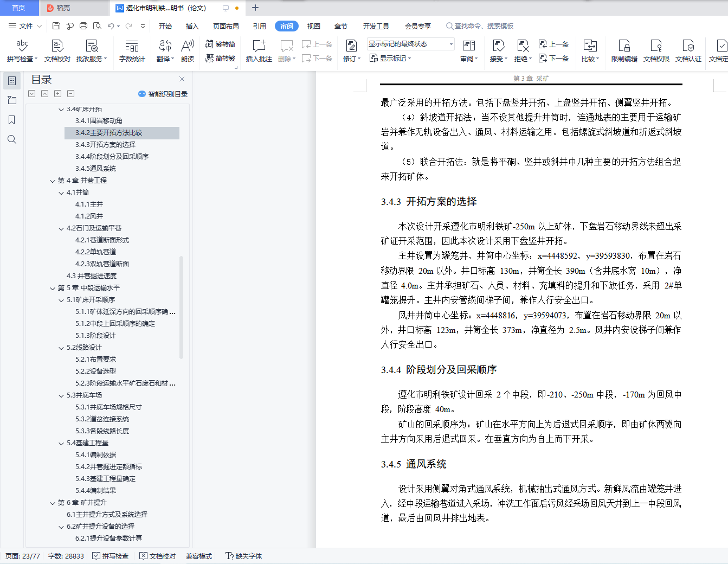Open 文档权限 document permissions
This screenshot has width=728, height=564.
656,51
